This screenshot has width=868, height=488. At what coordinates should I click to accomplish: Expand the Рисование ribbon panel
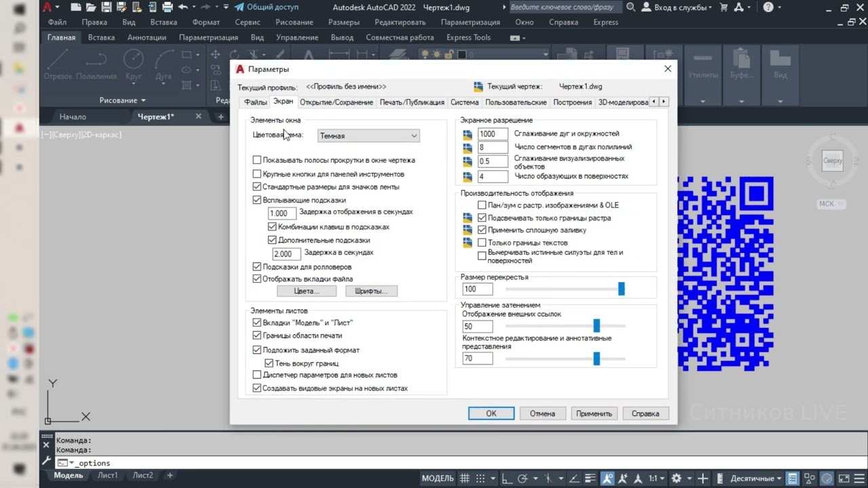point(122,100)
